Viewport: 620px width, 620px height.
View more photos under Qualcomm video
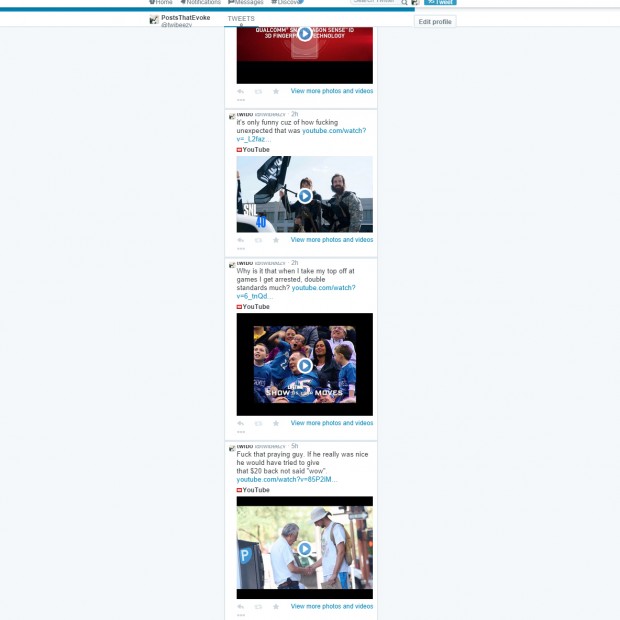pyautogui.click(x=332, y=91)
